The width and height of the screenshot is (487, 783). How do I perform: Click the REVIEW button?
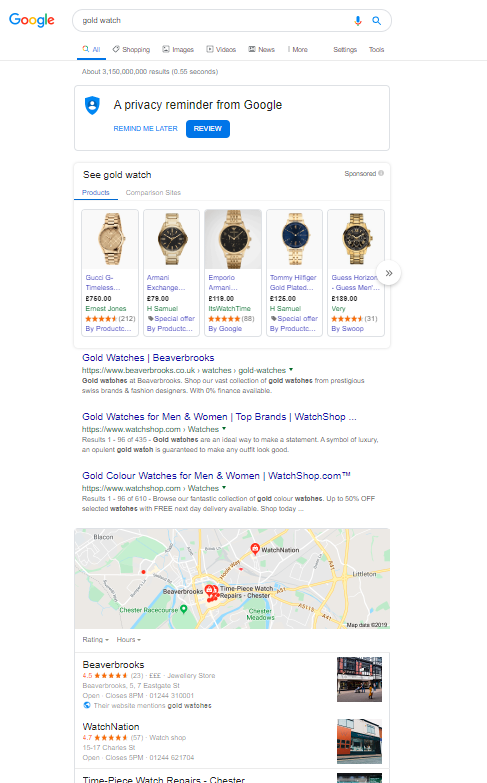tap(208, 129)
